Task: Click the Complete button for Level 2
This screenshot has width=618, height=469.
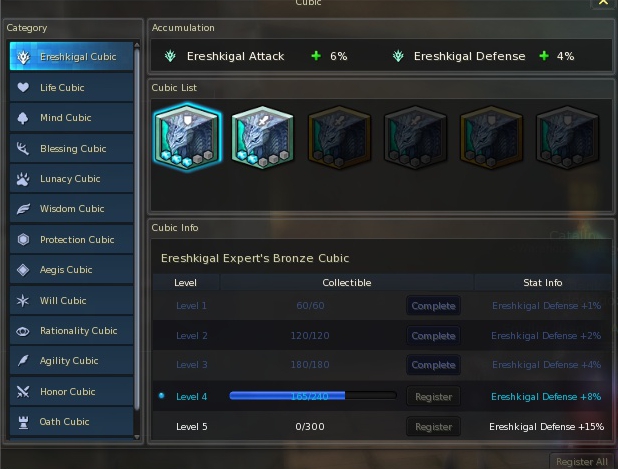Action: pyautogui.click(x=433, y=336)
